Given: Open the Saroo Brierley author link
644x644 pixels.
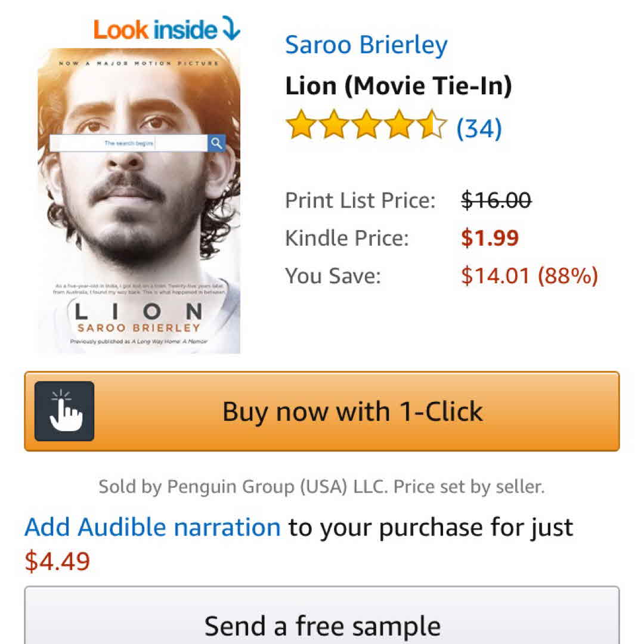Looking at the screenshot, I should [x=366, y=45].
